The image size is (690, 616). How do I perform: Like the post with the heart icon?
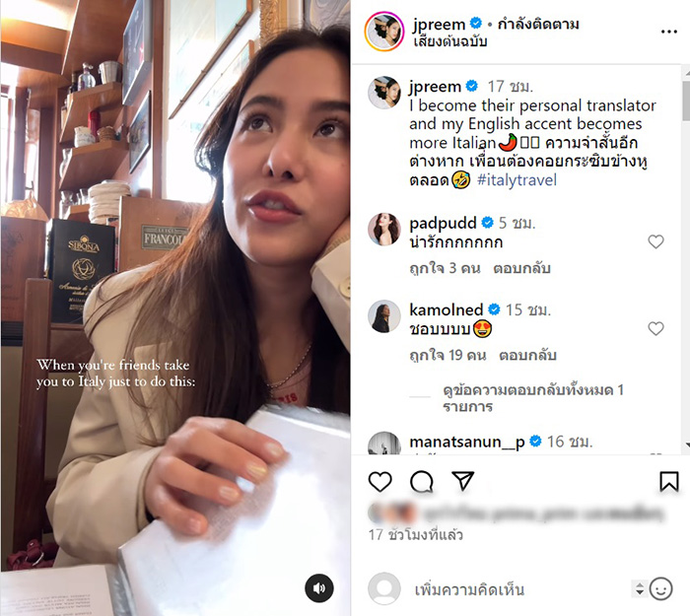(x=379, y=481)
